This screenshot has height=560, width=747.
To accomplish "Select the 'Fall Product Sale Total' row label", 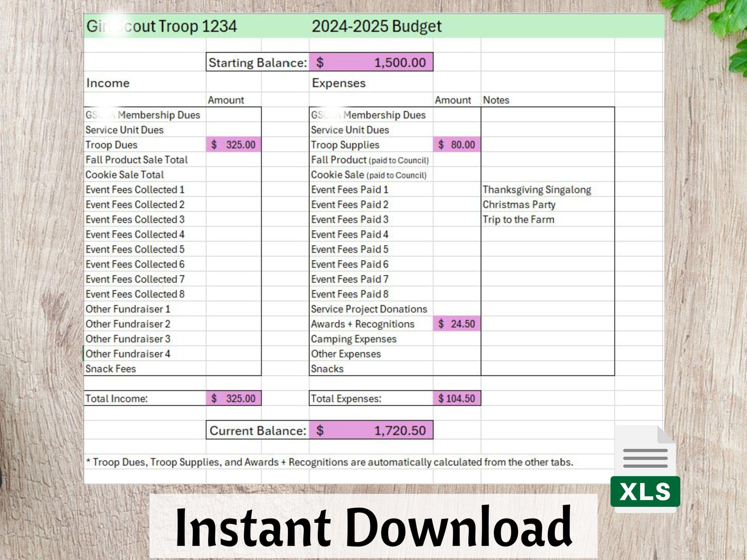I will point(137,160).
